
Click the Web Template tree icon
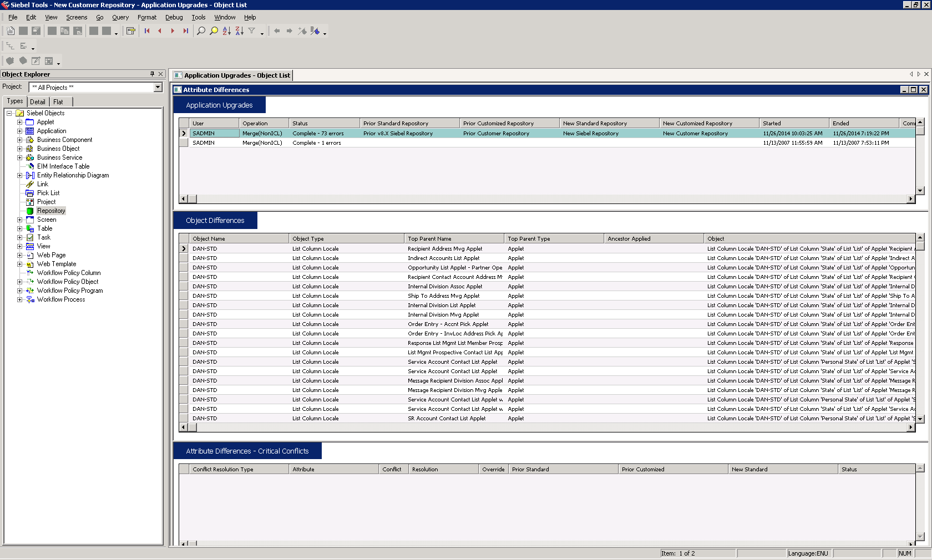tap(30, 264)
